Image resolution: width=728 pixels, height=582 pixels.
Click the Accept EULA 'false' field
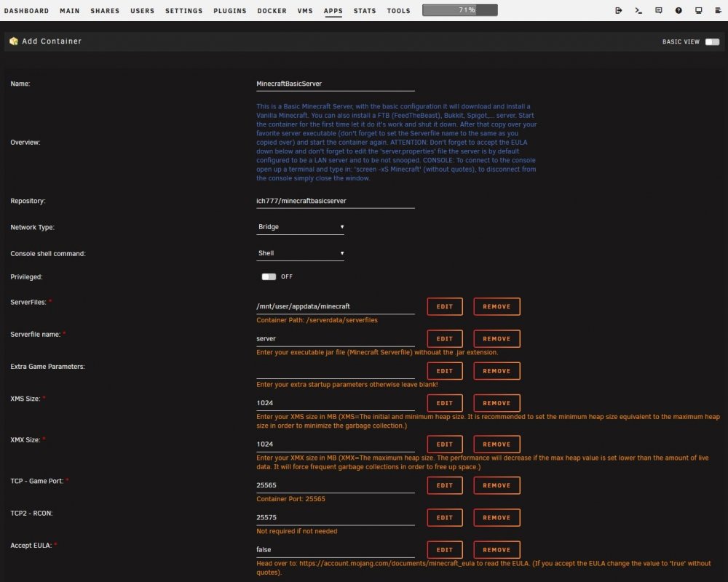(x=335, y=549)
